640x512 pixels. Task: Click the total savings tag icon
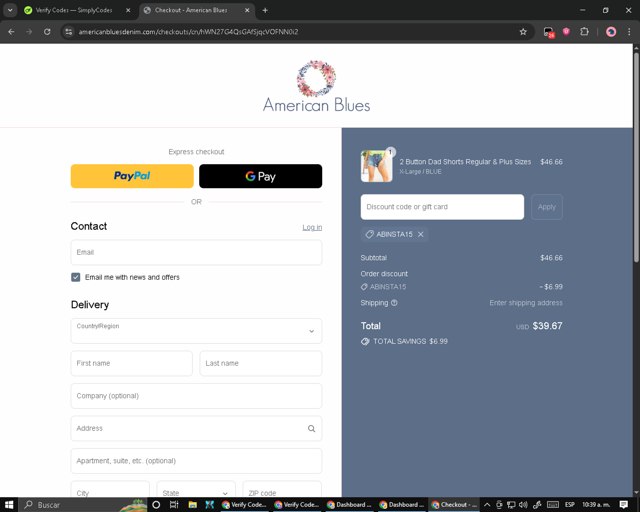[x=365, y=341]
